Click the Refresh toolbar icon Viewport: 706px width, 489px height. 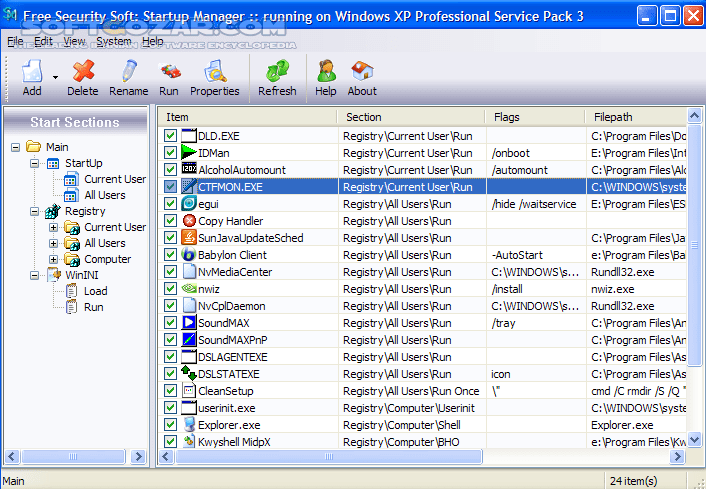(277, 72)
